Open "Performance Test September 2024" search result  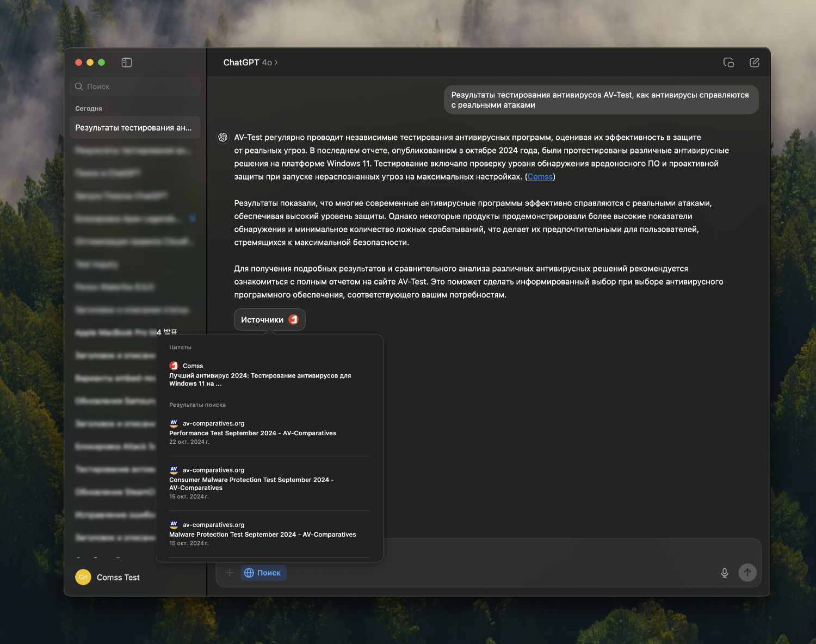[x=269, y=432]
